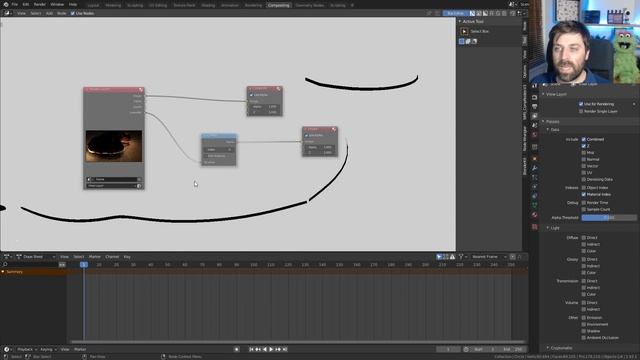Toggle the Use Nodes checkbox
This screenshot has height=360, width=640.
coord(73,13)
